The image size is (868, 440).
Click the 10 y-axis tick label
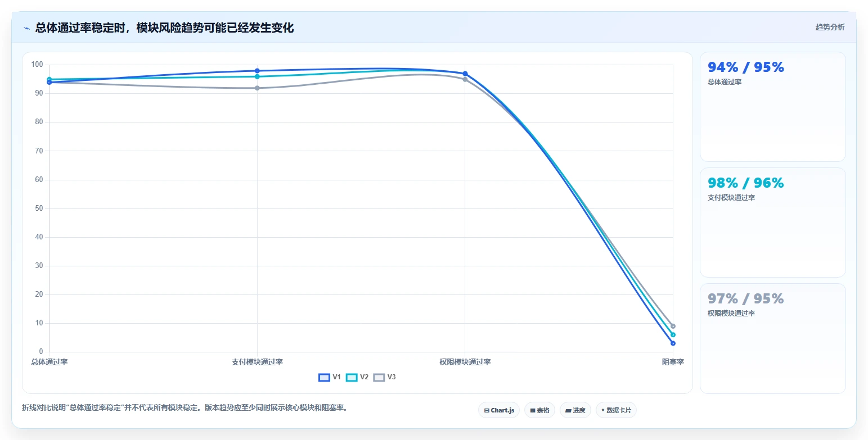point(39,323)
